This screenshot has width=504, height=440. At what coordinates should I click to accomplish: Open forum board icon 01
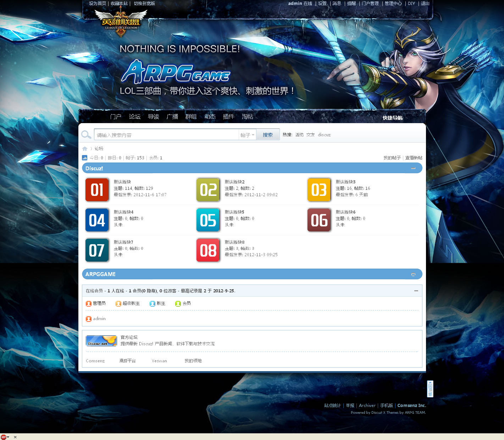[x=97, y=190]
